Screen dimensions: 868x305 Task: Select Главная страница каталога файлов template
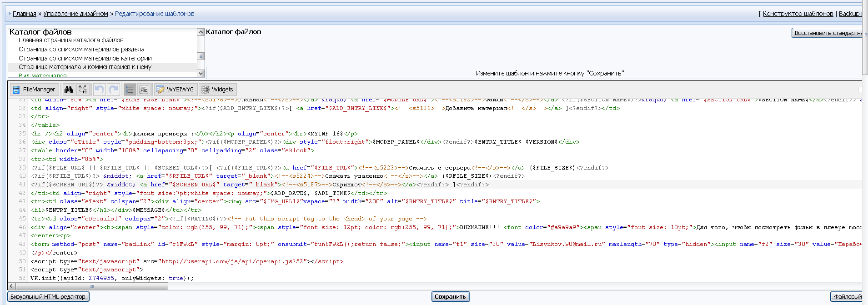(x=71, y=40)
